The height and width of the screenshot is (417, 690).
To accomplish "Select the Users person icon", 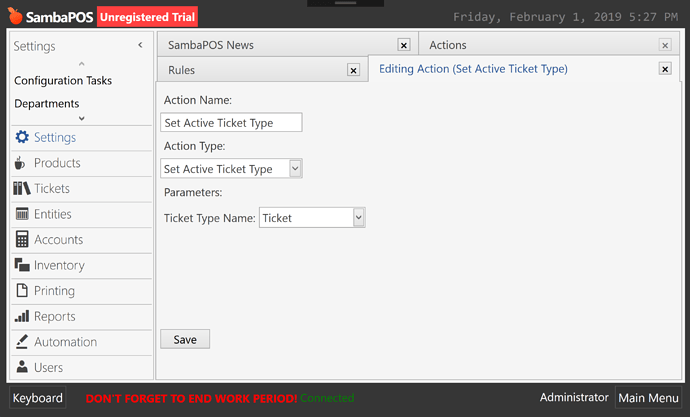I will [22, 366].
